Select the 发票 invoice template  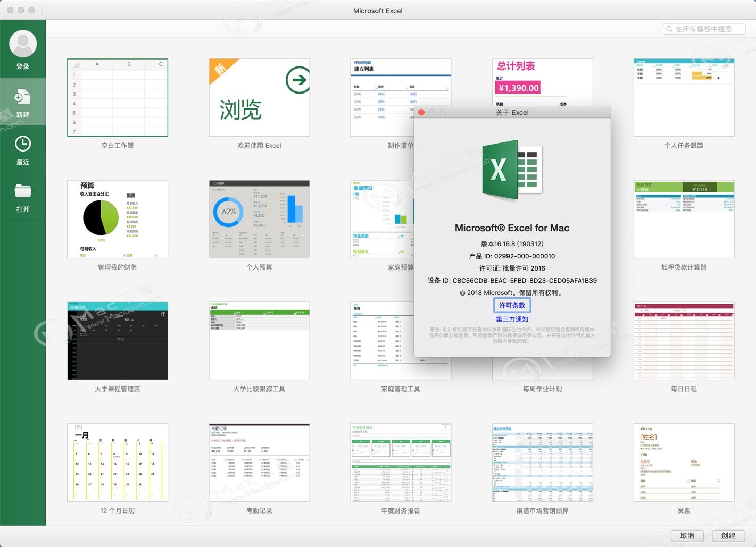click(x=684, y=462)
